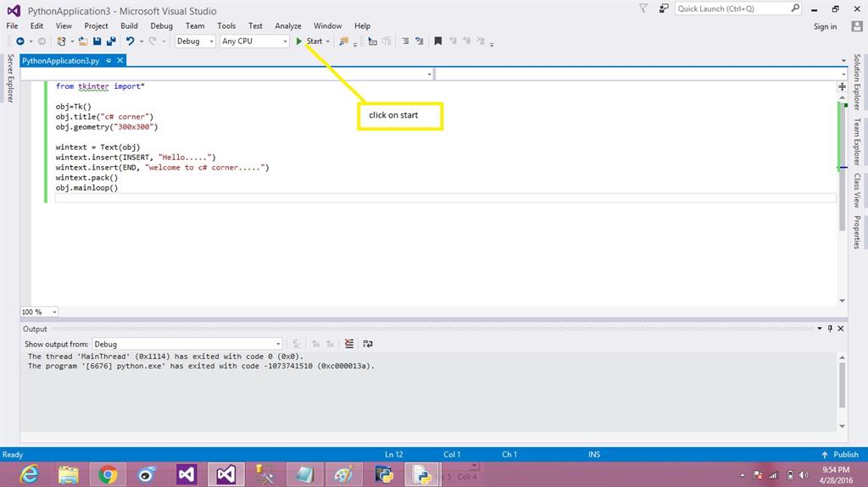Click the Undo arrow icon
This screenshot has height=487, width=868.
point(130,41)
